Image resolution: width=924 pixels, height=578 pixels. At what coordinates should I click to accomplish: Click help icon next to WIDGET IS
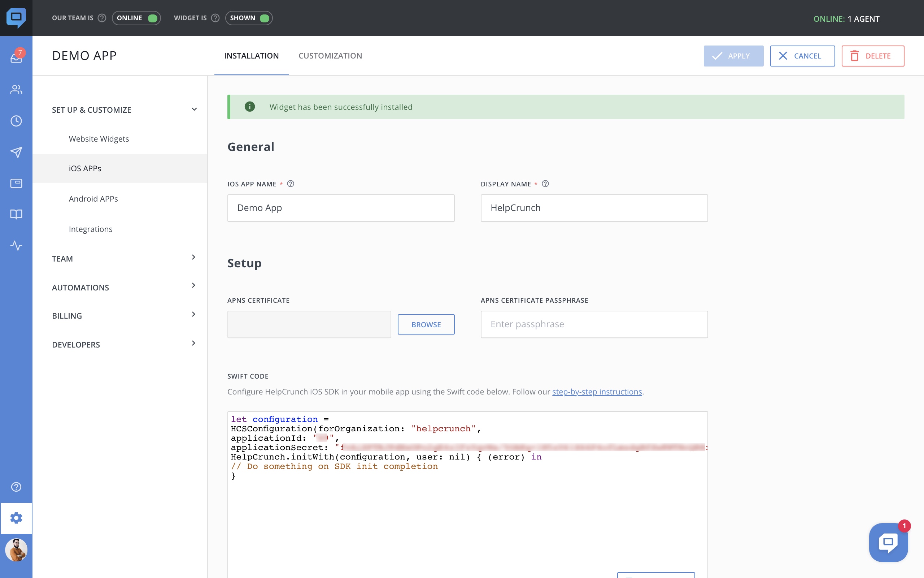coord(215,18)
